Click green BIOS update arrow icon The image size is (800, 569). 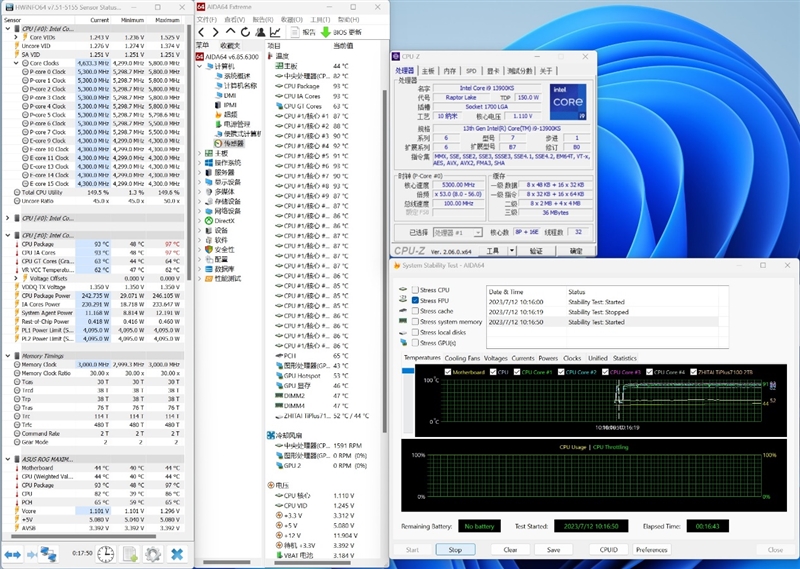326,32
